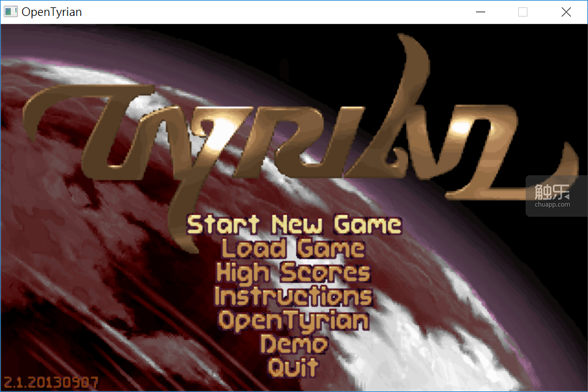
Task: Click the OpenTyrian title bar text
Action: click(52, 12)
